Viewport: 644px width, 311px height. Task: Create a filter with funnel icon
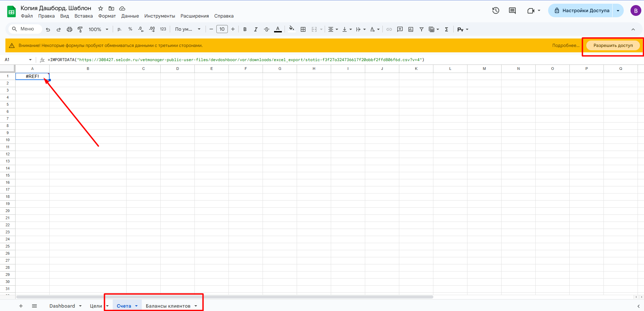422,29
